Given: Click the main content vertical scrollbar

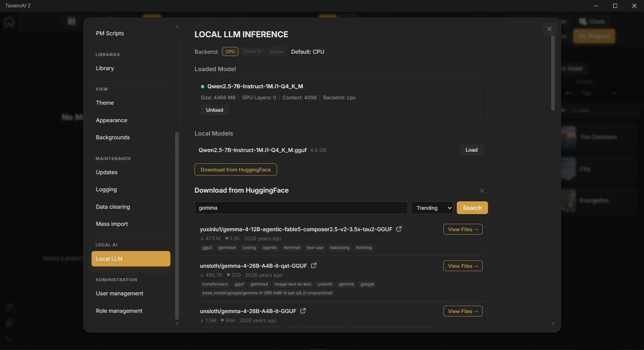Looking at the screenshot, I should pos(553,73).
